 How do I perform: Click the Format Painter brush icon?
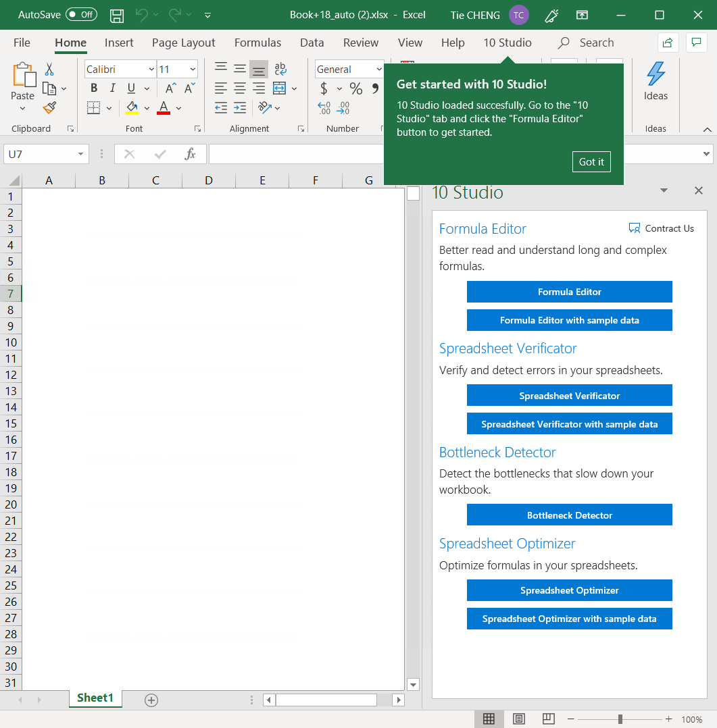[49, 108]
